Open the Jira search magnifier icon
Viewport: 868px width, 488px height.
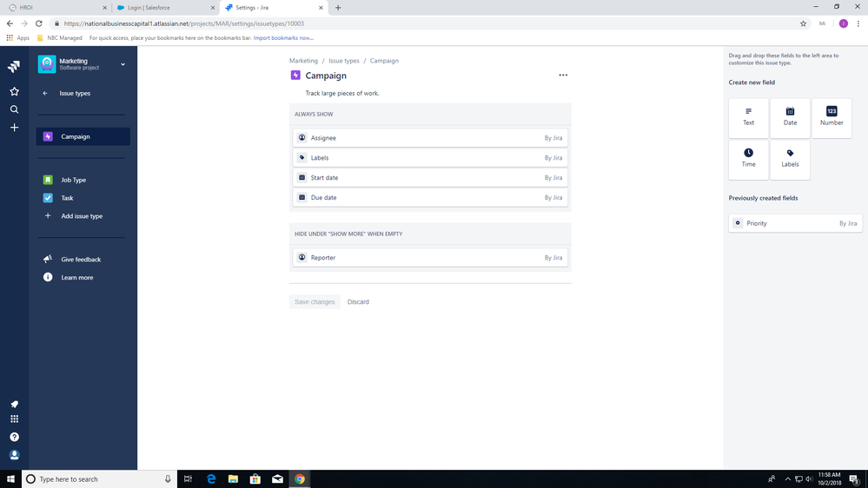coord(15,109)
